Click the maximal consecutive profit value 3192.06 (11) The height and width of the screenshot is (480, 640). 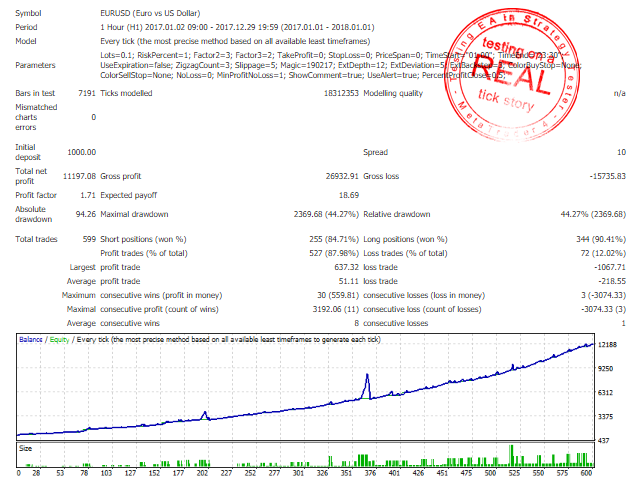[x=336, y=309]
